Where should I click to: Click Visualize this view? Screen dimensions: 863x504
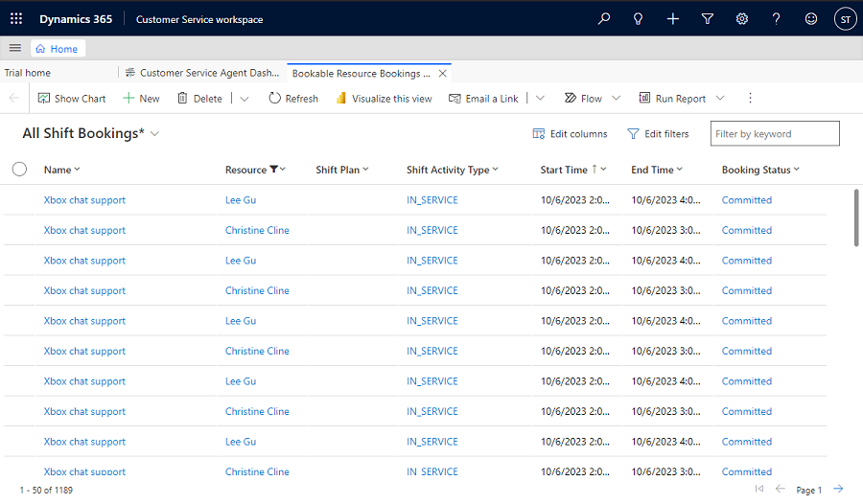pos(384,99)
